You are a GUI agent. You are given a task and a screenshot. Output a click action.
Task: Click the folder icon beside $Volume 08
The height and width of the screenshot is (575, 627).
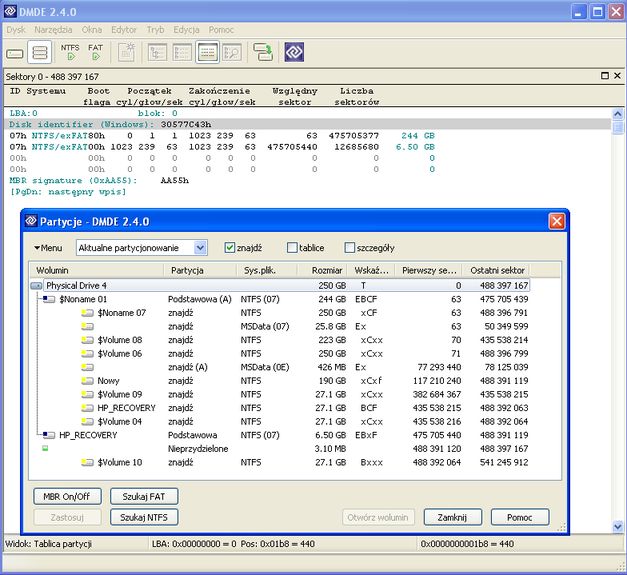pos(88,340)
